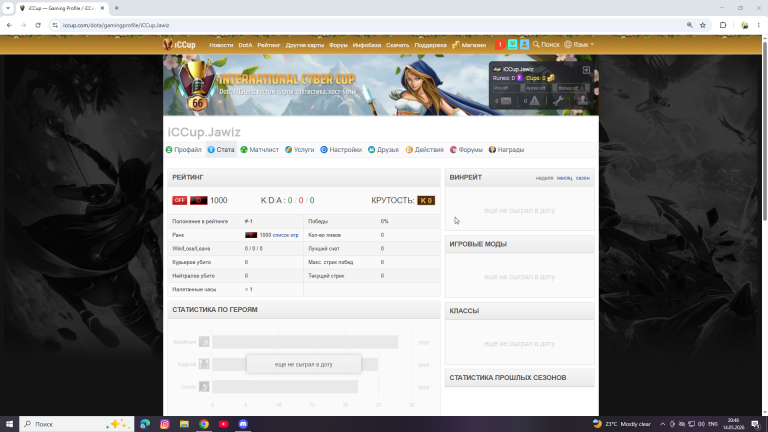768x432 pixels.
Task: Open File Explorer from the taskbar
Action: [184, 424]
